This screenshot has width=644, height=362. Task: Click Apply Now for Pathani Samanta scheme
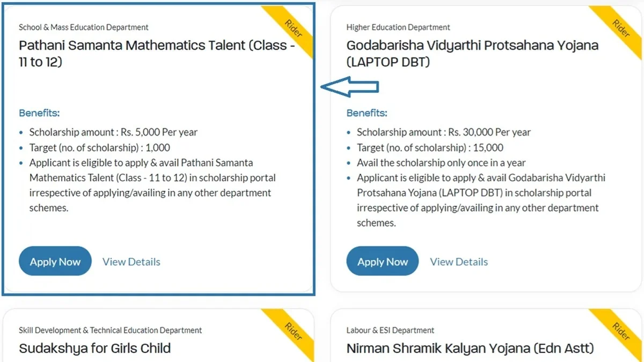click(x=55, y=261)
